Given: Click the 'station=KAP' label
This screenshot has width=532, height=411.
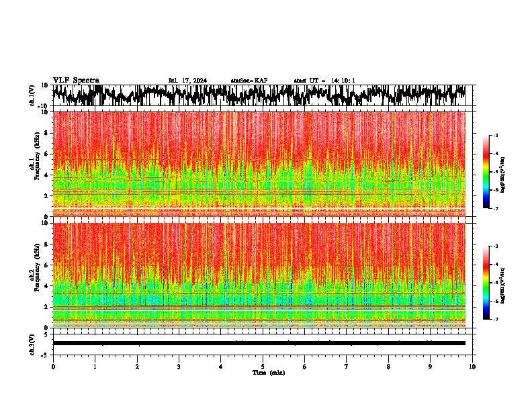Looking at the screenshot, I should (249, 81).
